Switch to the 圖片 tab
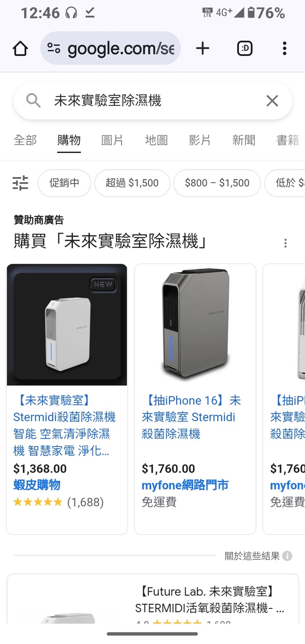This screenshot has width=305, height=644. (x=112, y=140)
